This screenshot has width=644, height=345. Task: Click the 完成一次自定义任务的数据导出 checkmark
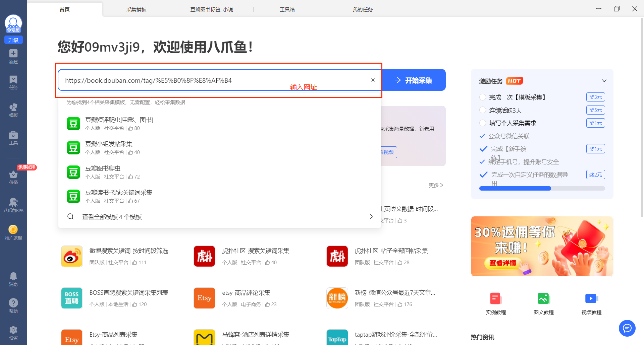click(483, 175)
